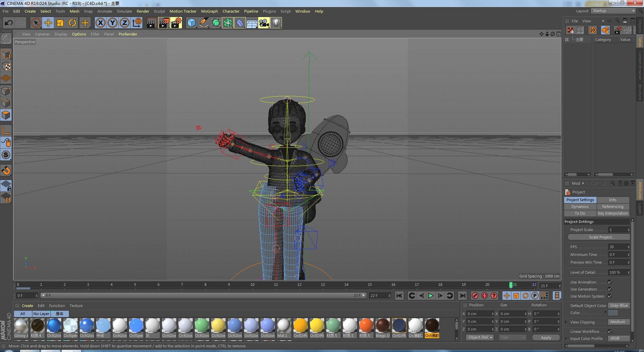Switch to the Key Interpolation tab
The height and width of the screenshot is (352, 644).
coord(613,213)
